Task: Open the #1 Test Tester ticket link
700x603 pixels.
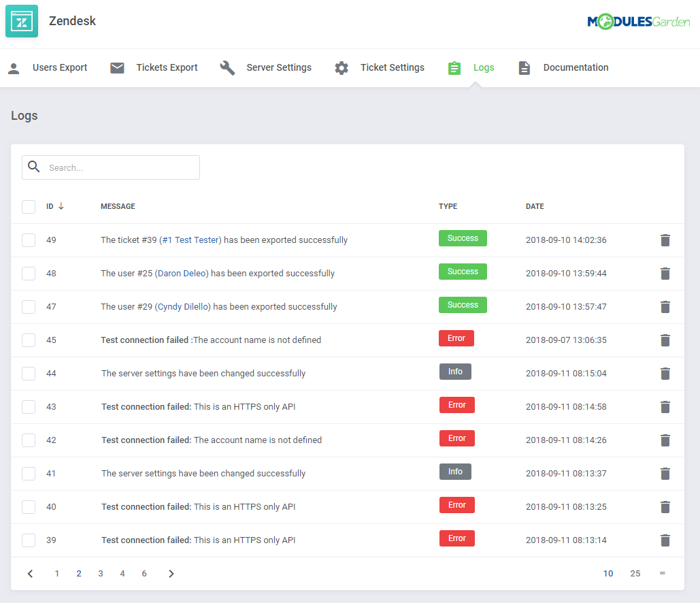Action: 190,240
